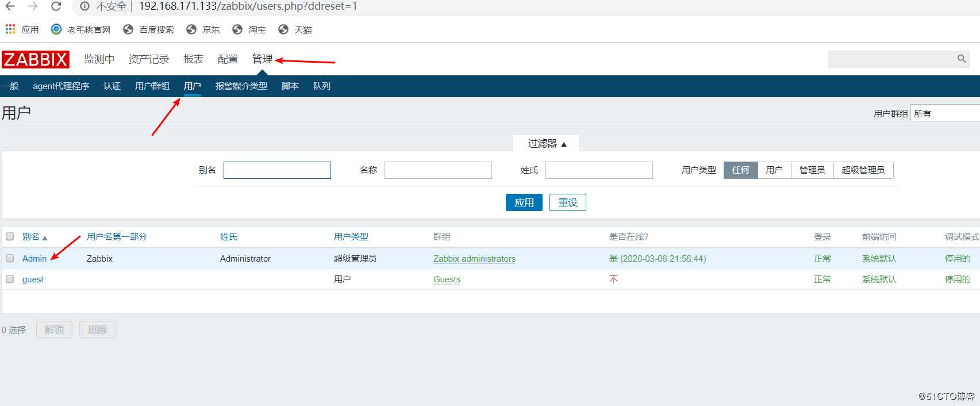Click the Administrator surname cell
This screenshot has height=406, width=980.
(245, 259)
